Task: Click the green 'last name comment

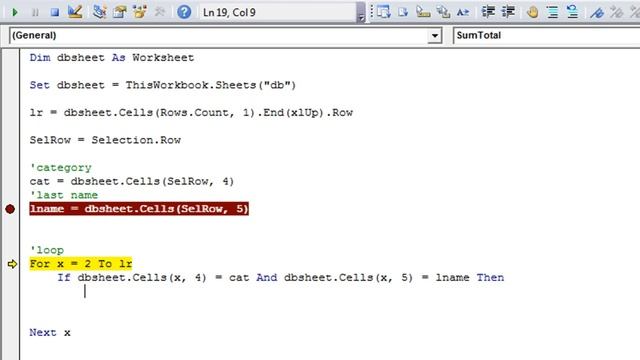Action: pos(64,195)
